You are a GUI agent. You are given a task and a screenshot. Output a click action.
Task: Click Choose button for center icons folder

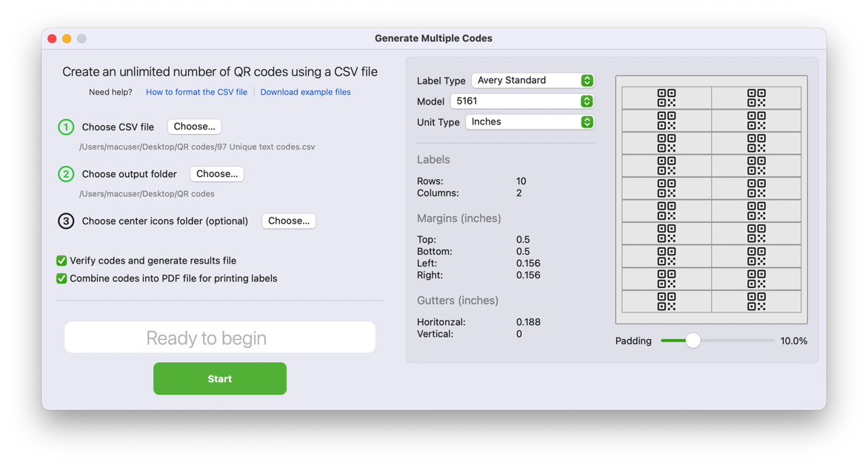click(x=288, y=221)
